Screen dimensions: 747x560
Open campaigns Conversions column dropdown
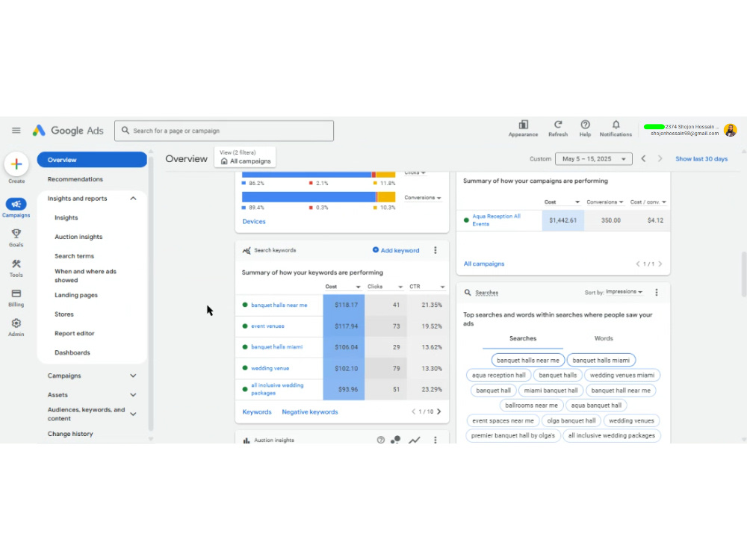605,202
